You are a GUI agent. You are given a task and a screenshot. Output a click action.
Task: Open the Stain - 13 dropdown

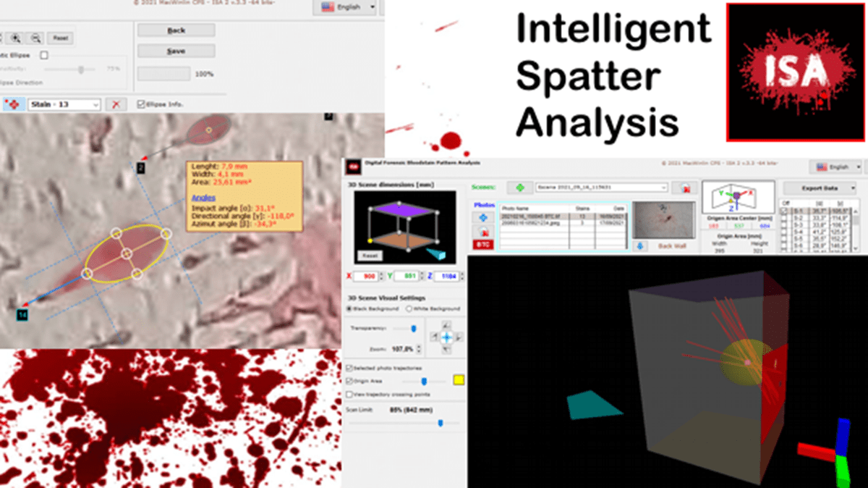[x=64, y=104]
